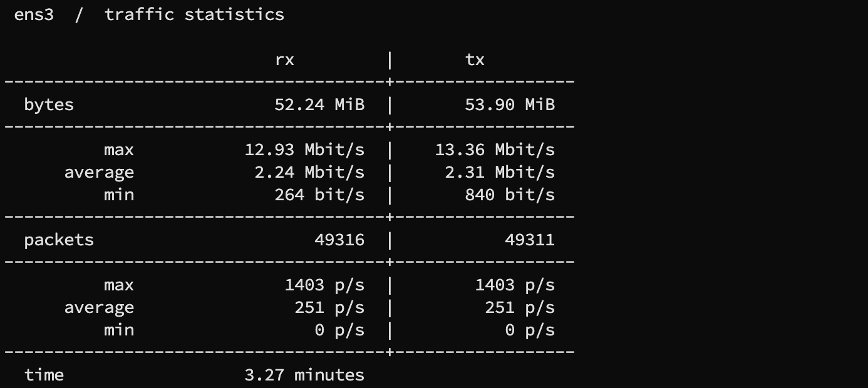
Task: Click the rx column header
Action: point(284,59)
